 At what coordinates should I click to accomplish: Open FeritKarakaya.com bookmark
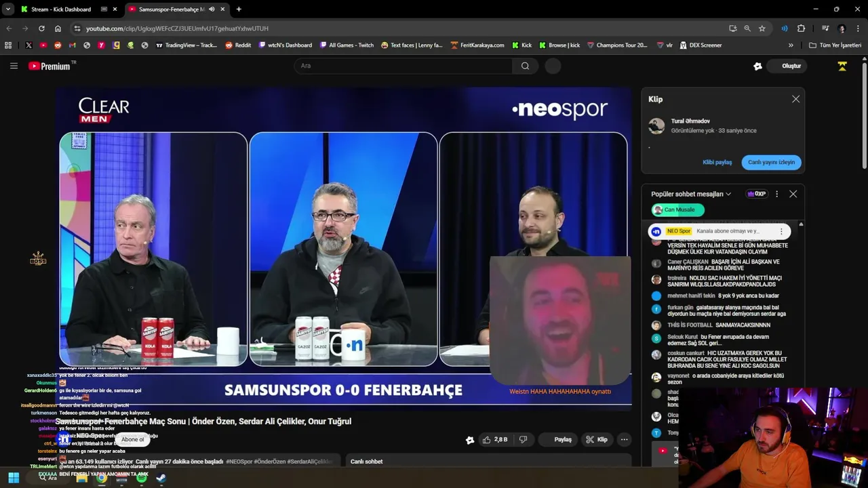[x=477, y=45]
